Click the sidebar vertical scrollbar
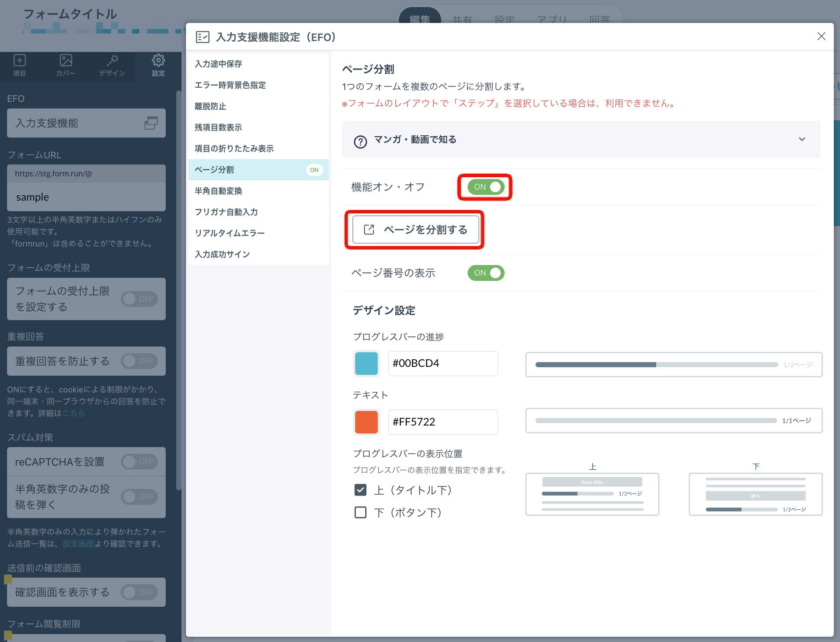840x642 pixels. tap(178, 291)
